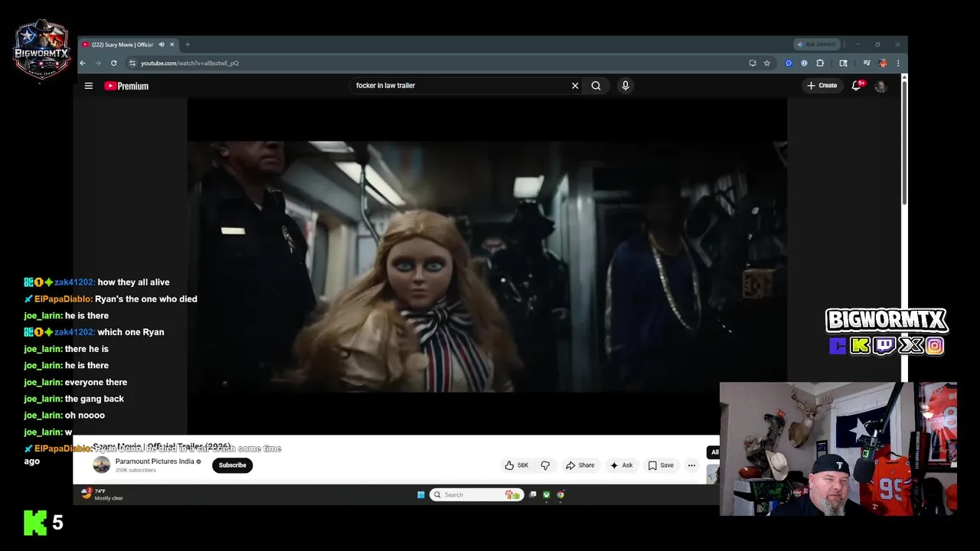Viewport: 980px width, 551px height.
Task: Click Task View icon on taskbar
Action: (x=533, y=494)
